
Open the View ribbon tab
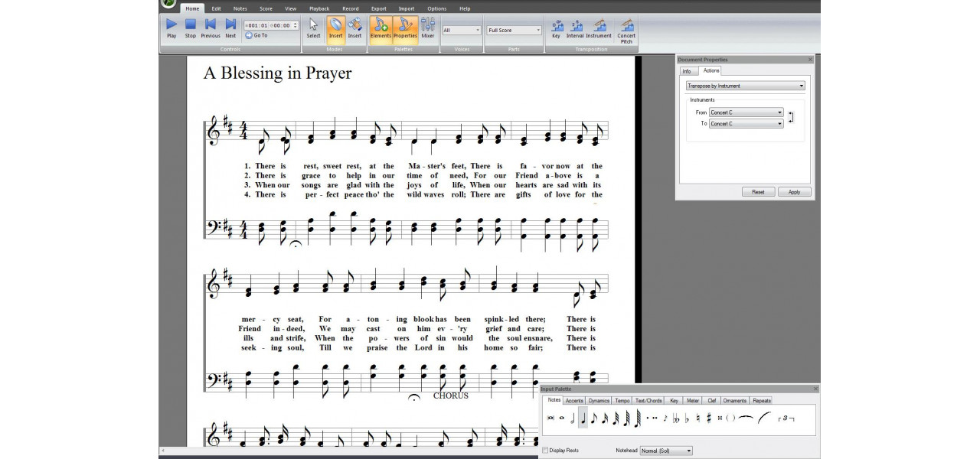291,8
